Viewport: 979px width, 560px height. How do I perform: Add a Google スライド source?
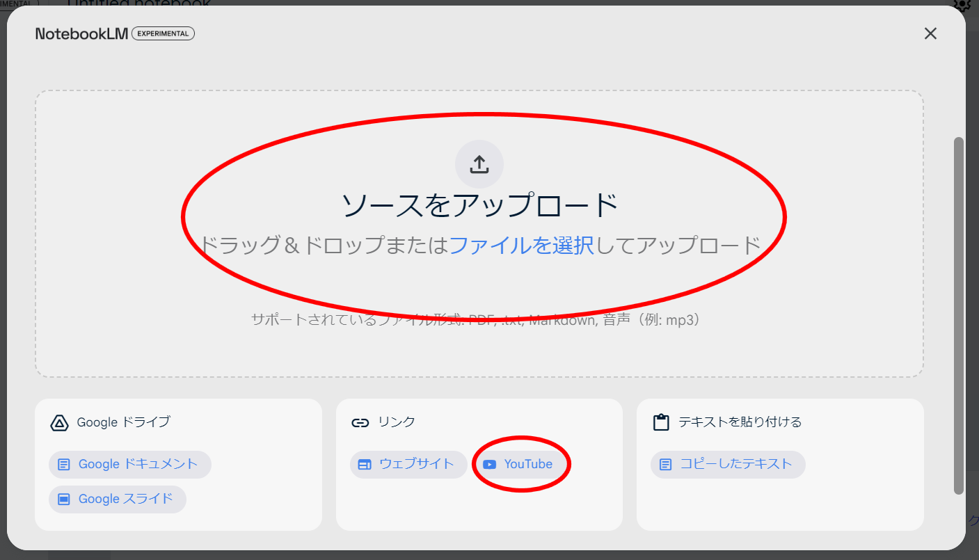118,499
